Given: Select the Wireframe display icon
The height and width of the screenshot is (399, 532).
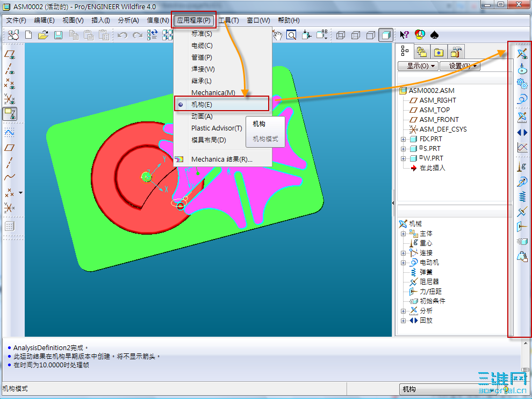Looking at the screenshot, I should pos(340,35).
